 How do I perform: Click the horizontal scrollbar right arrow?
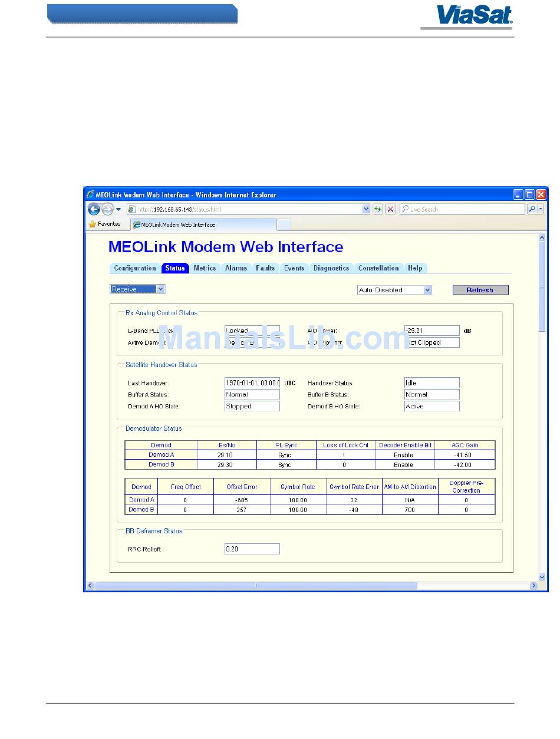tap(533, 586)
